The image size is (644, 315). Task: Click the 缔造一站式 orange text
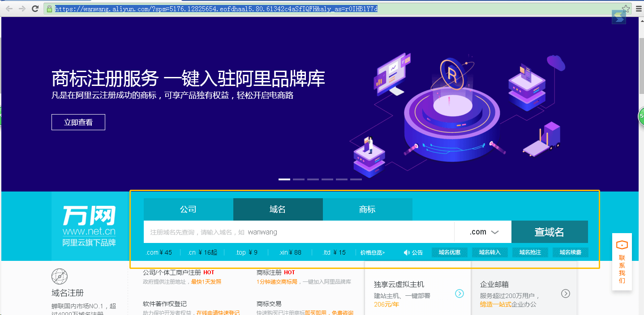point(496,304)
